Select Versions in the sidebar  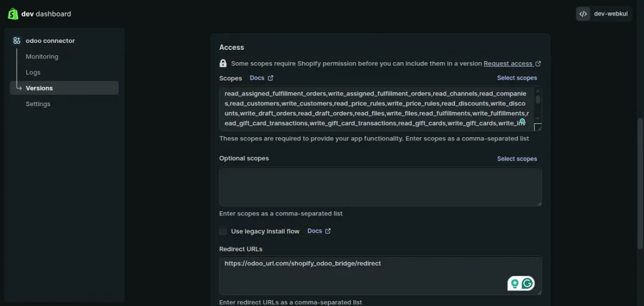coord(64,88)
